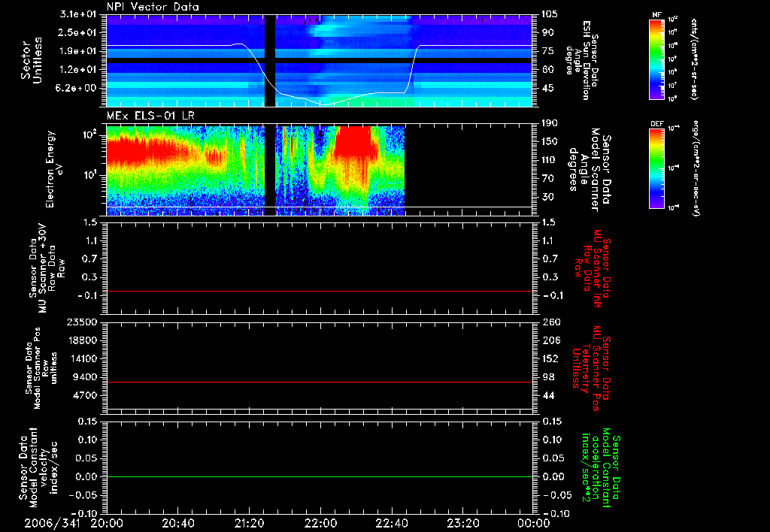770x532 pixels.
Task: Click the '60' sun elevation tick label
Action: tap(547, 70)
